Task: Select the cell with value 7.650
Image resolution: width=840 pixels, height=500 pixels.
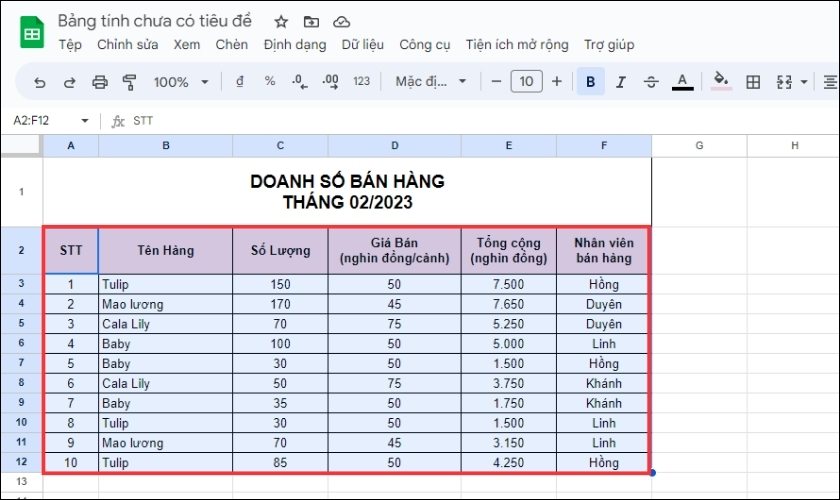Action: tap(508, 304)
